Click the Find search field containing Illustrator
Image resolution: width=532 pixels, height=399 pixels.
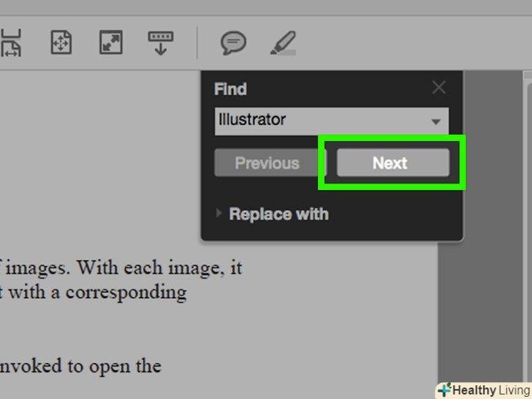[x=332, y=121]
